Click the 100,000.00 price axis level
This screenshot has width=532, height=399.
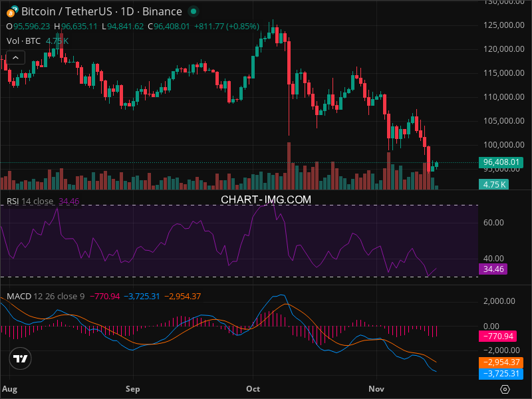[x=503, y=145]
